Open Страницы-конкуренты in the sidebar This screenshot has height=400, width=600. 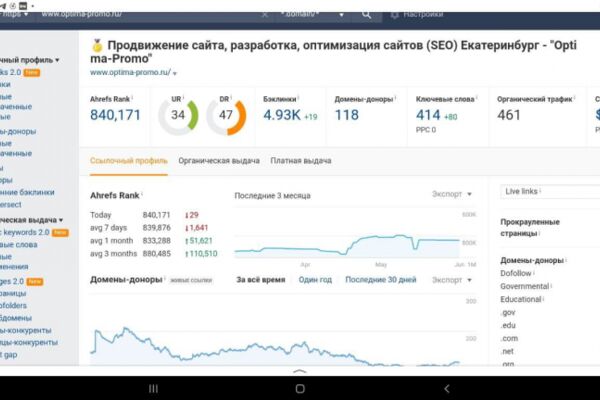[29, 342]
